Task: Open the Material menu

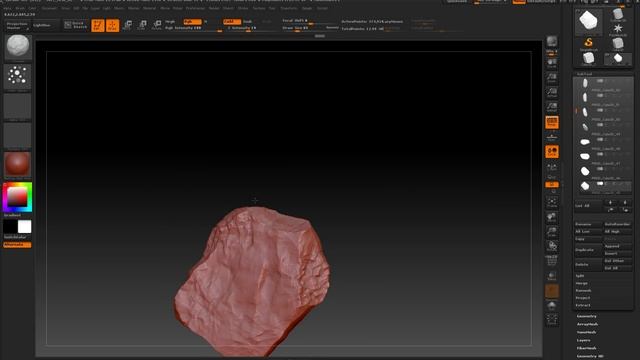Action: (x=149, y=8)
